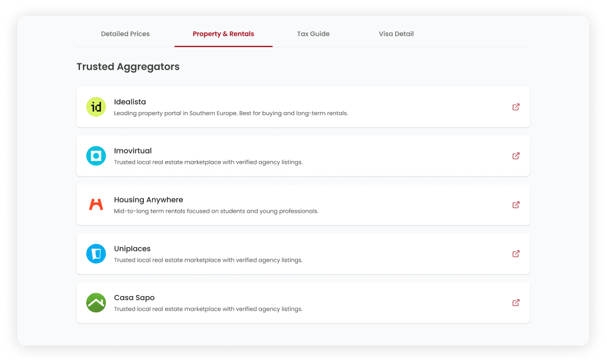The image size is (607, 364).
Task: Open the external link for Imovirtual
Action: coord(516,155)
